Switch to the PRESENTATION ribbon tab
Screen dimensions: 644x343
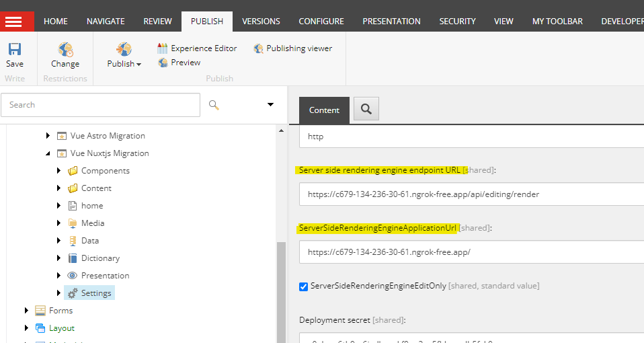pyautogui.click(x=391, y=22)
